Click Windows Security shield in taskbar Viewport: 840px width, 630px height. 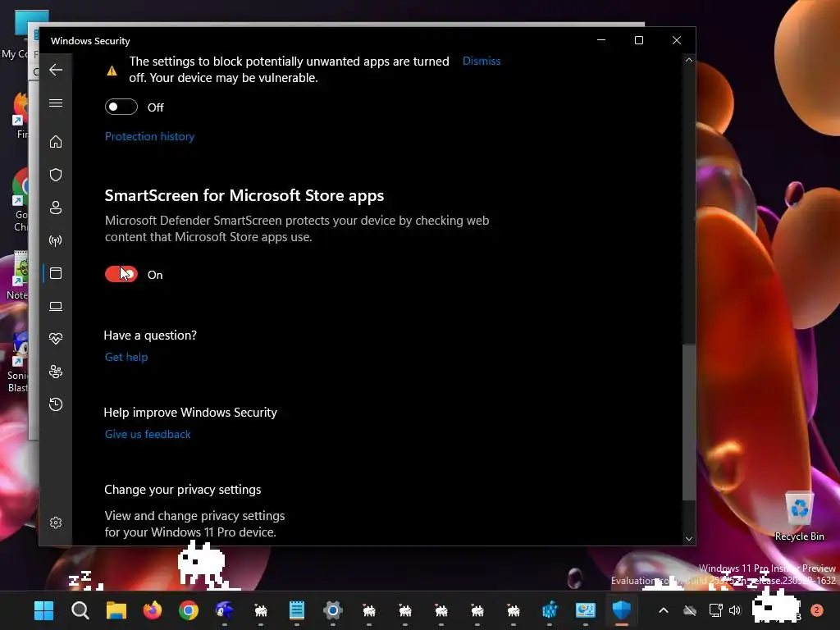click(622, 610)
